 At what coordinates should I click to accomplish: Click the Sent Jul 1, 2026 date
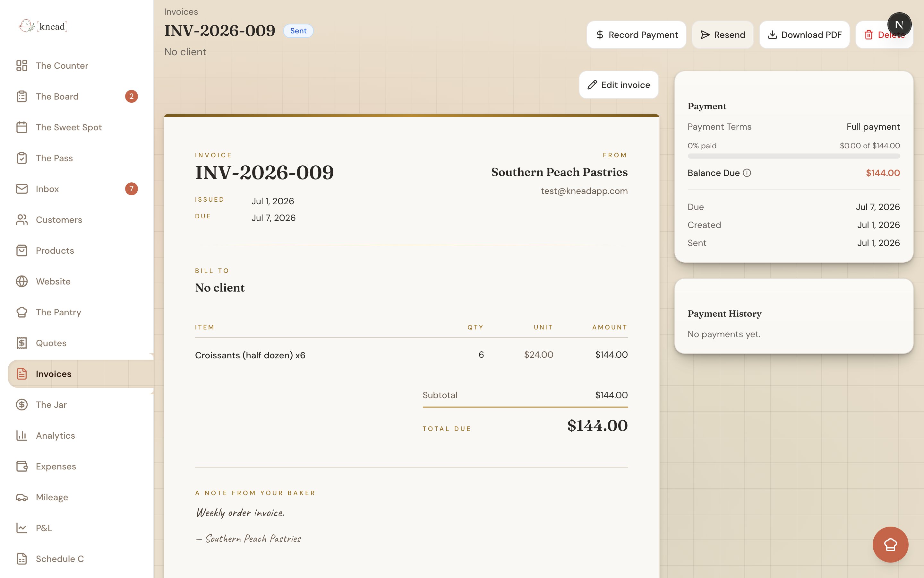[878, 243]
